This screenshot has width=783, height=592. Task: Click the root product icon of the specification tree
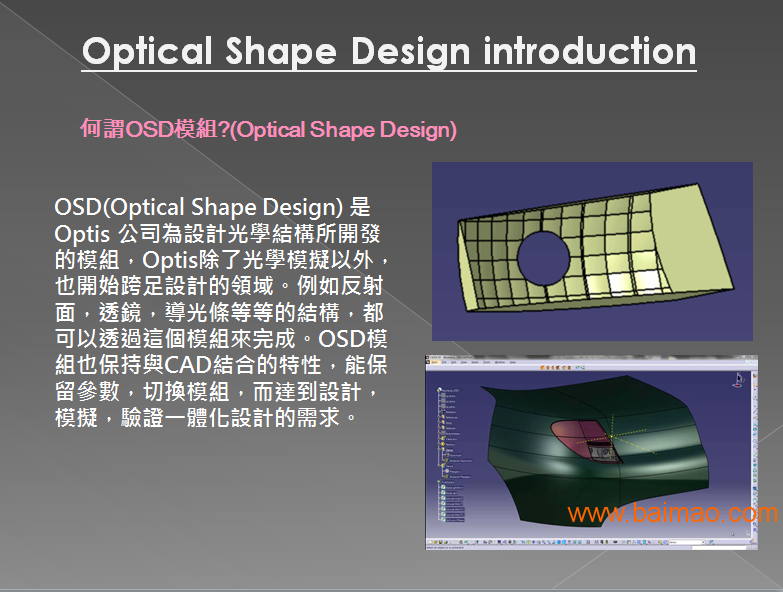[x=439, y=390]
